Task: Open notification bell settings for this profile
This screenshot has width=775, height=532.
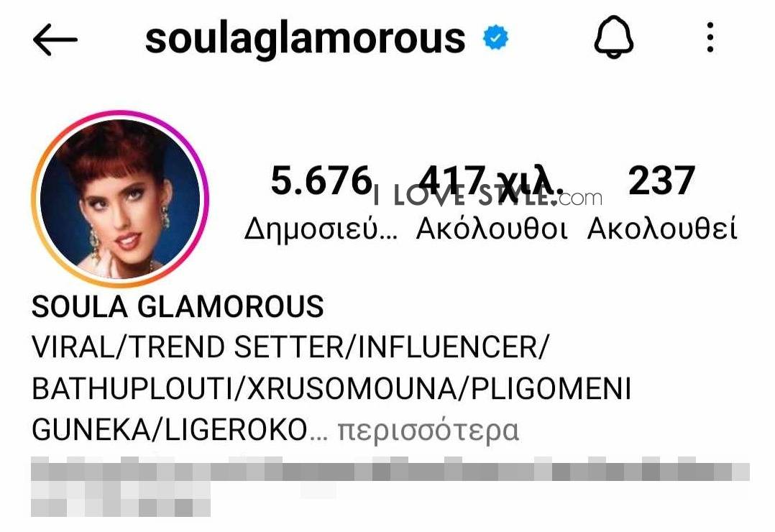Action: coord(613,37)
